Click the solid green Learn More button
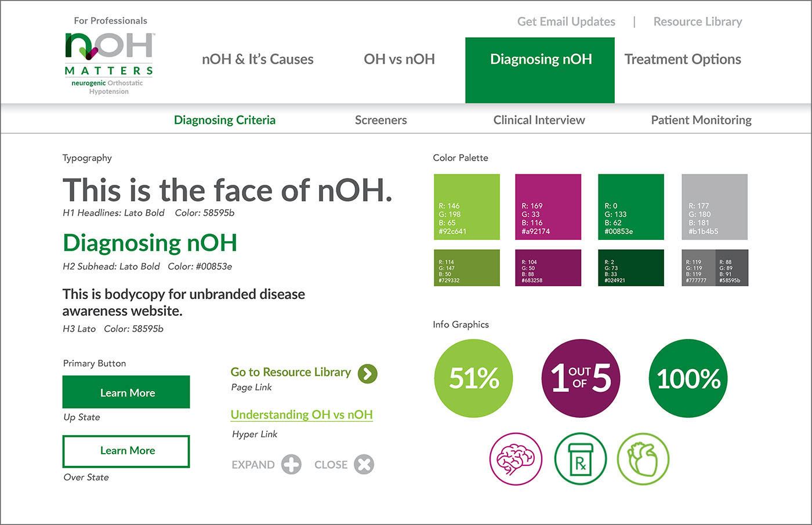The width and height of the screenshot is (812, 525). pyautogui.click(x=126, y=392)
